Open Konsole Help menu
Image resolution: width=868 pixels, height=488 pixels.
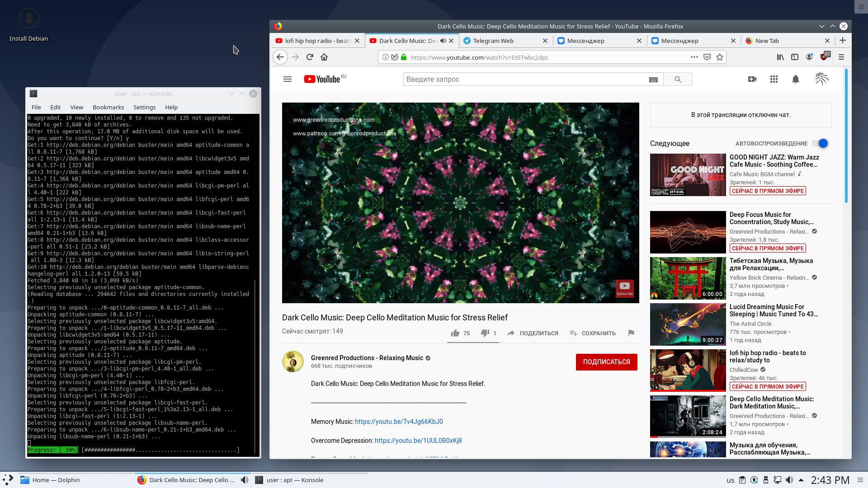(171, 107)
